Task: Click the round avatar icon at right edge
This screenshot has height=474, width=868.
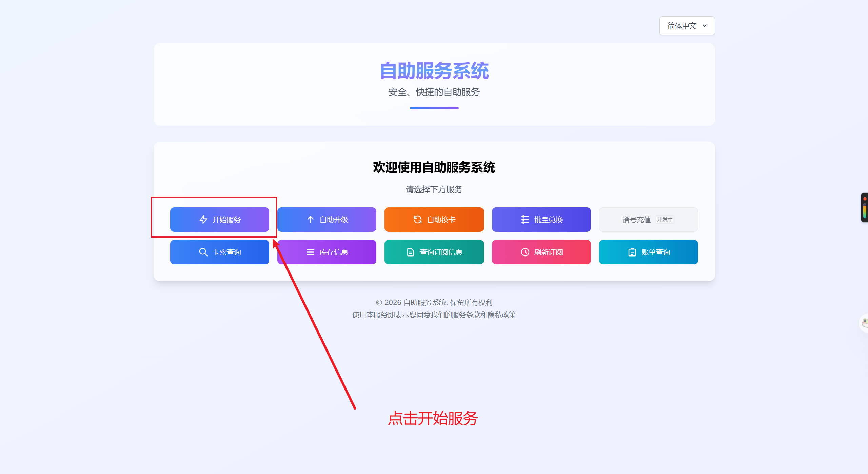Action: (865, 323)
